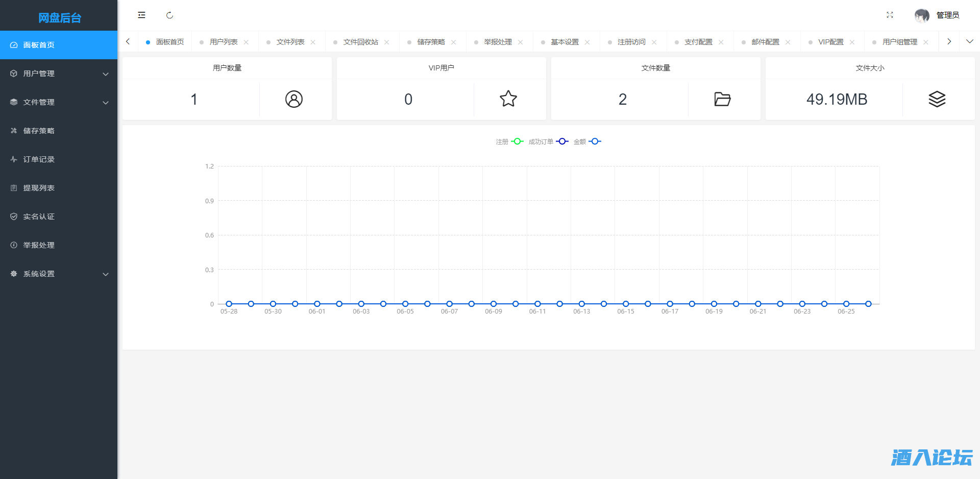Click the VIP user star icon
Image resolution: width=980 pixels, height=479 pixels.
[508, 99]
